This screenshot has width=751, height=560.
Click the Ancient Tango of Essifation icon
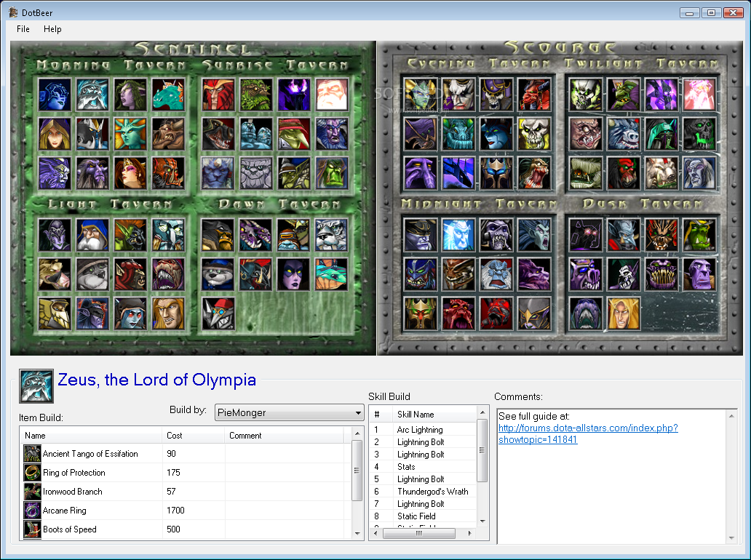tap(32, 453)
